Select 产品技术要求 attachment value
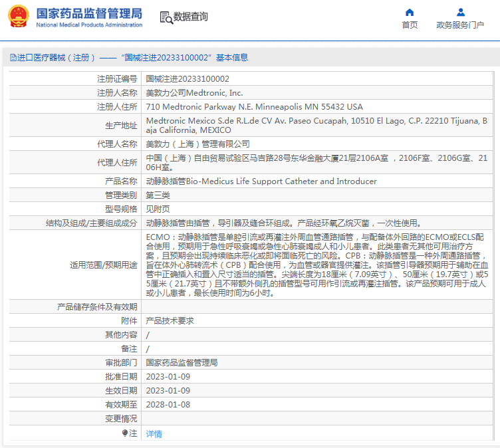 coord(170,321)
